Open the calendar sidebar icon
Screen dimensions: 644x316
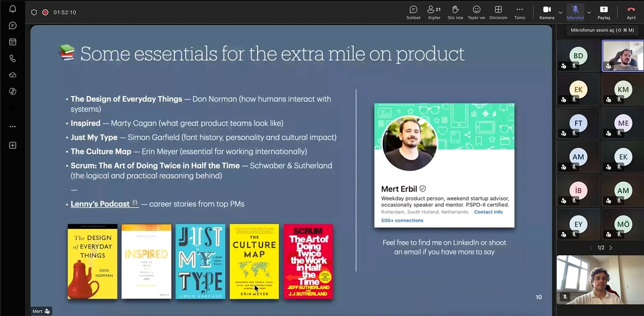[x=13, y=42]
